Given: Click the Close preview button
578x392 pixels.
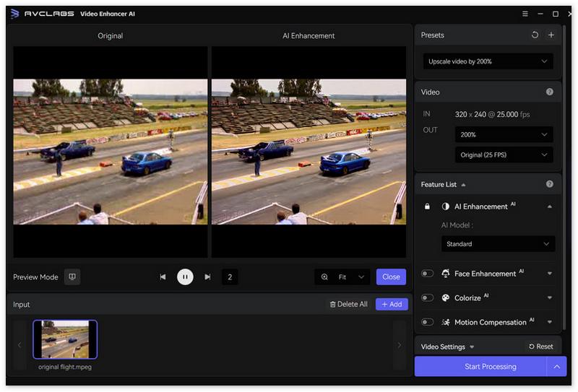Looking at the screenshot, I should coord(391,276).
